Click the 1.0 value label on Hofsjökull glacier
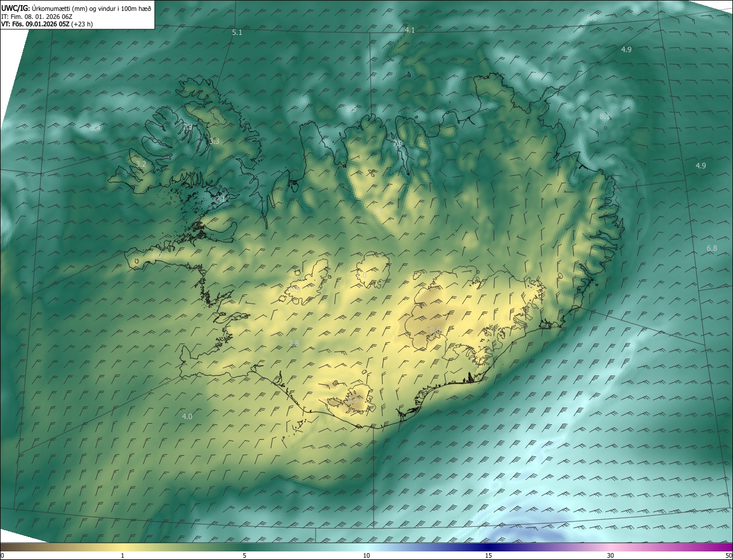 (362, 275)
